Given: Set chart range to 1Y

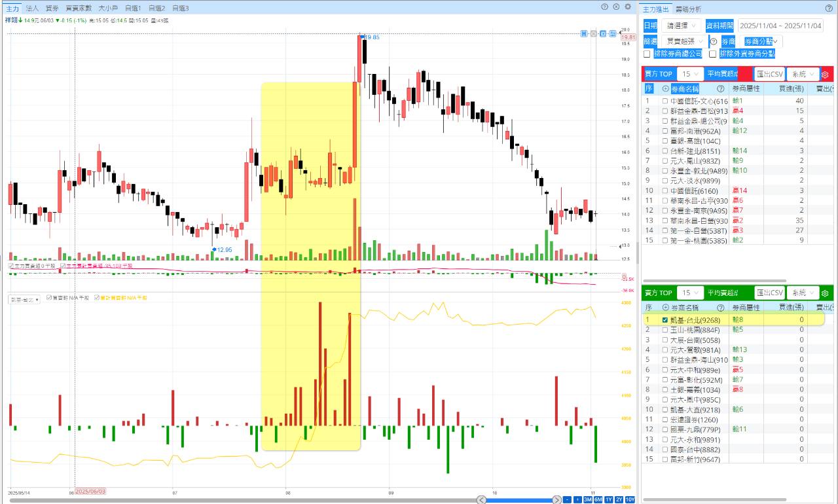Looking at the screenshot, I should pos(608,500).
